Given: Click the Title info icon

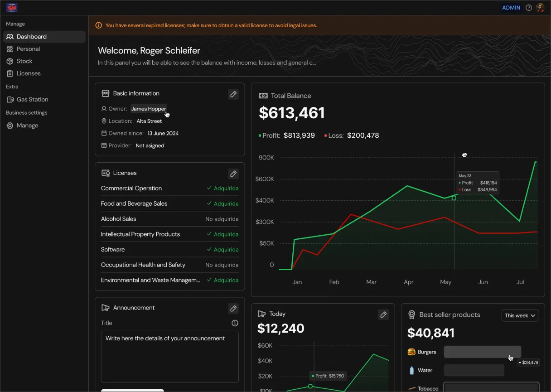Looking at the screenshot, I should click(x=235, y=323).
